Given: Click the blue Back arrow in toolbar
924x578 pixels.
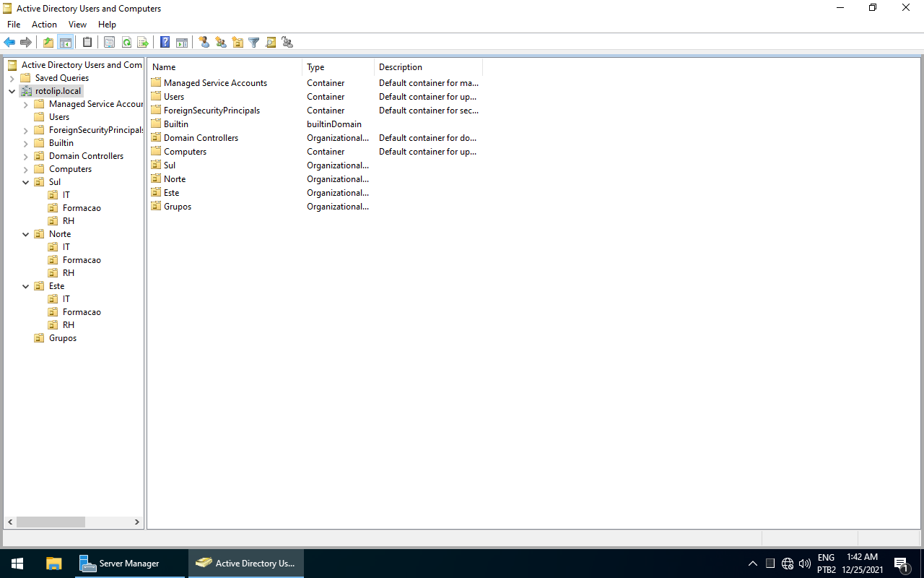Looking at the screenshot, I should (x=9, y=43).
